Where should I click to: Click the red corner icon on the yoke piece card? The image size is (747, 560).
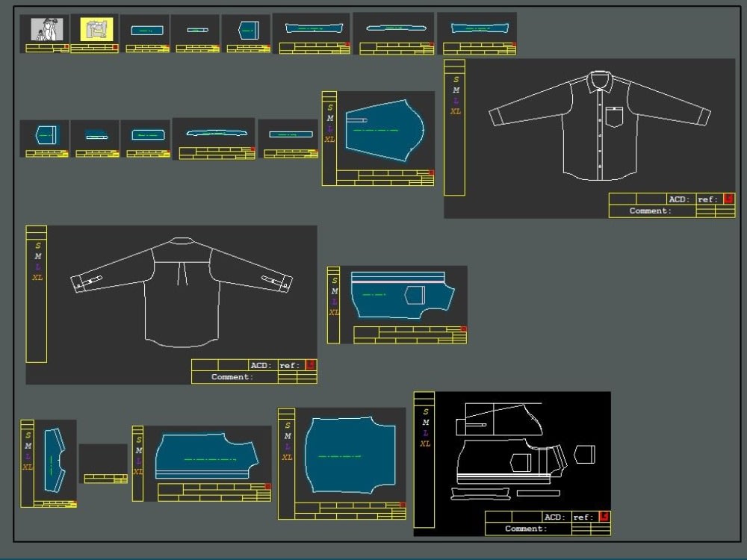point(267,486)
